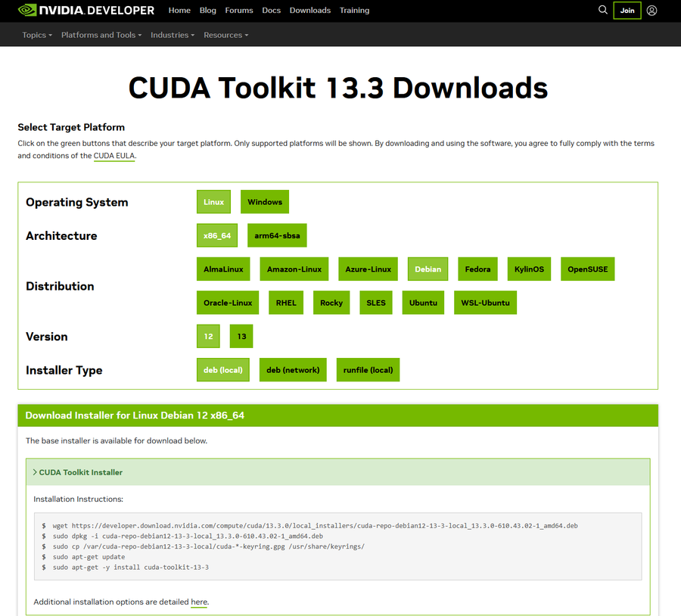681x616 pixels.
Task: Select Amazon-Linux distribution
Action: 294,269
